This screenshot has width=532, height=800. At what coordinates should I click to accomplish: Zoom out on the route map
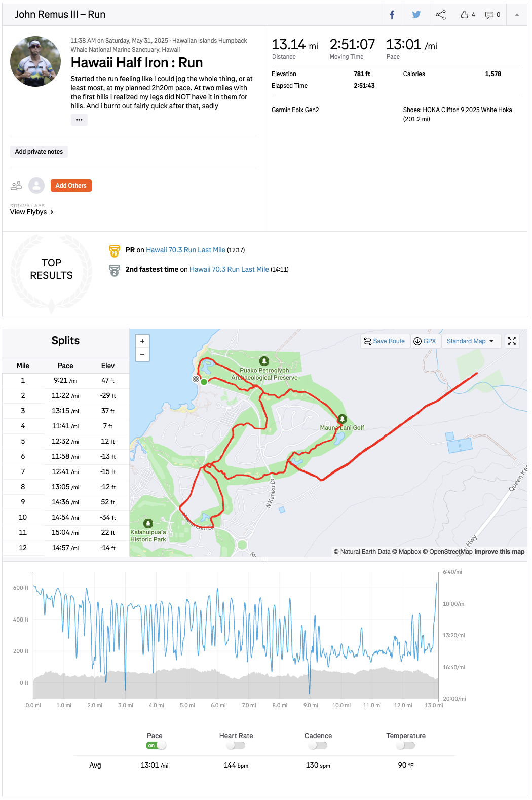coord(142,354)
